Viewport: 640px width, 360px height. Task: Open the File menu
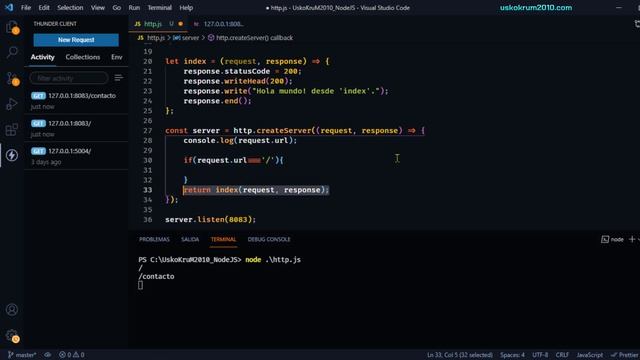click(26, 7)
